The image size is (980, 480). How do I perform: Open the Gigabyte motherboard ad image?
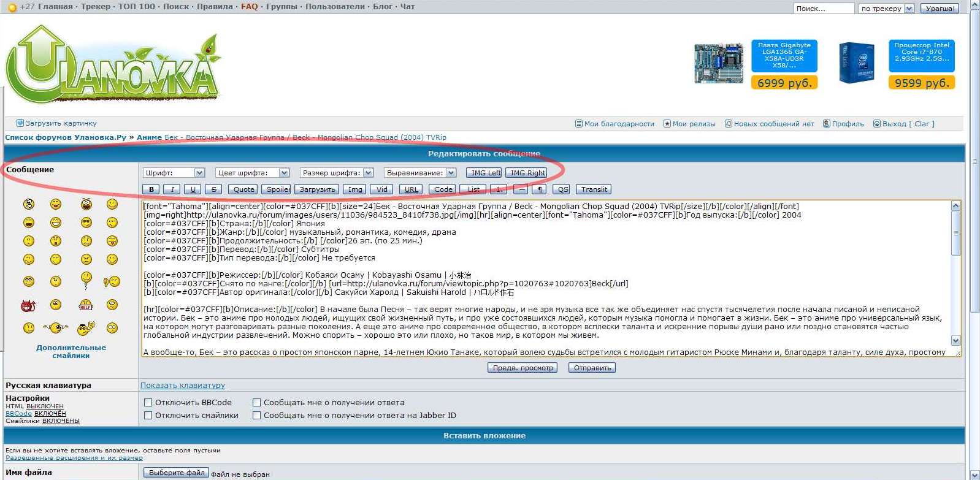[x=718, y=63]
